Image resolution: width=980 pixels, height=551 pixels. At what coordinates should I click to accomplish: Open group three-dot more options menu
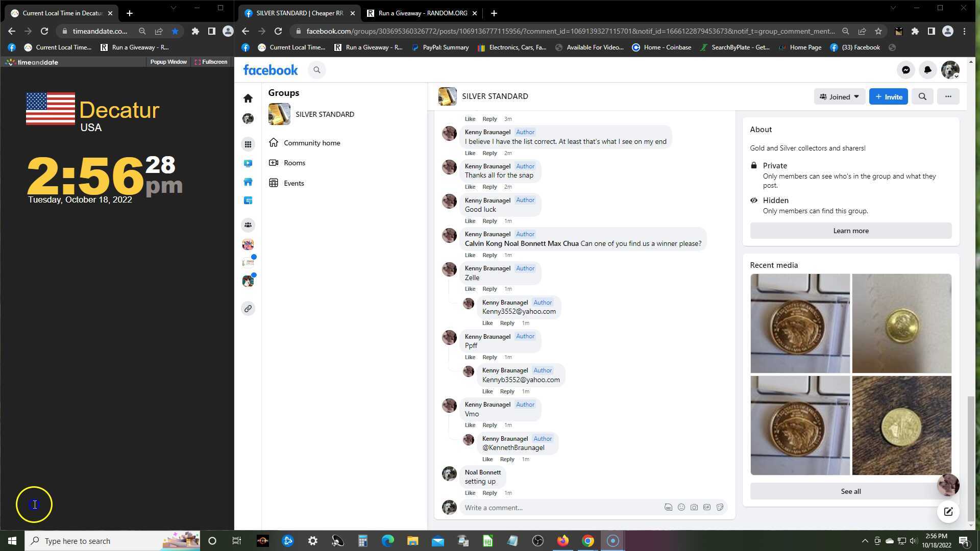948,96
